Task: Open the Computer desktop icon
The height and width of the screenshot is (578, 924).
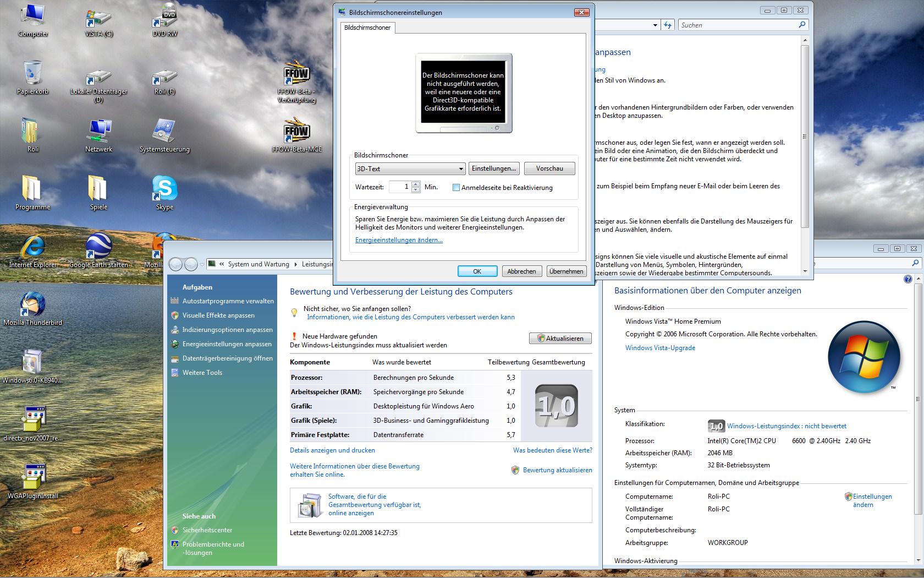Action: coord(32,20)
